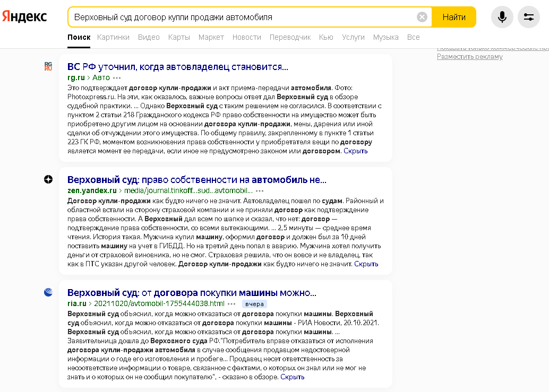Open the three-dots menu on the ria.ru result

coord(231,304)
